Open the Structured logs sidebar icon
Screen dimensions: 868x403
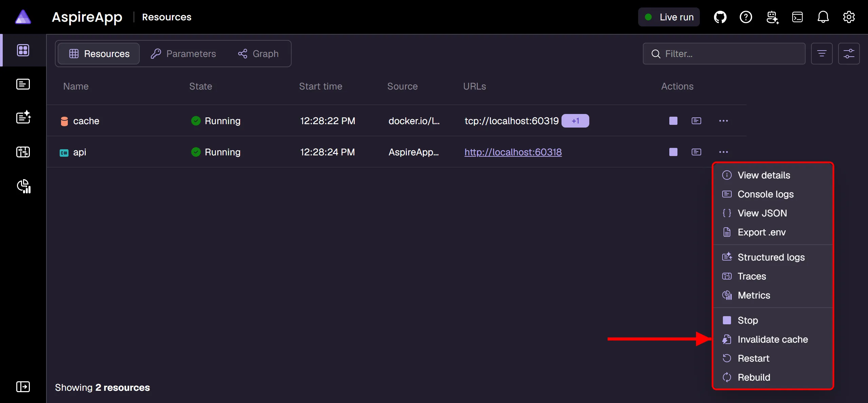pyautogui.click(x=23, y=117)
